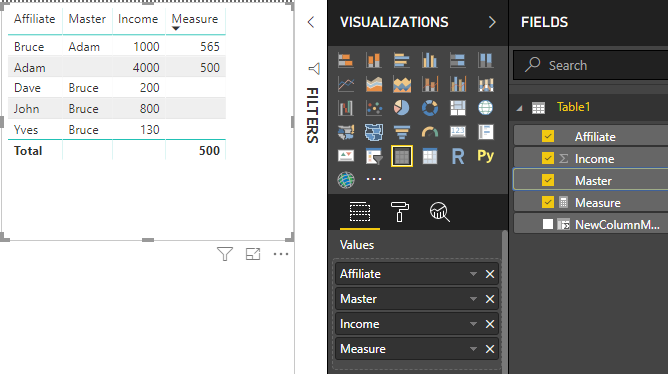Image resolution: width=668 pixels, height=374 pixels.
Task: Check the NewColumnM... field checkbox
Action: coord(548,224)
